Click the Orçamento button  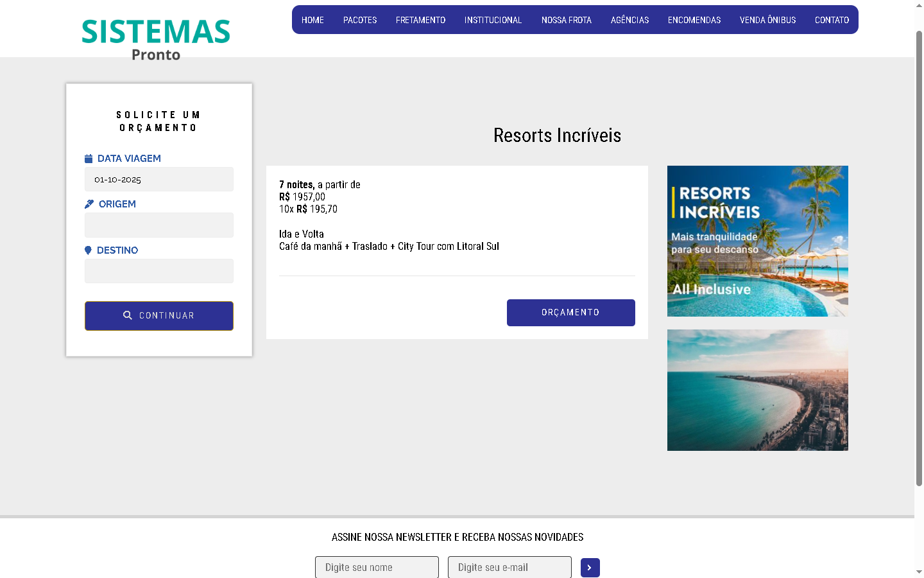click(x=570, y=313)
